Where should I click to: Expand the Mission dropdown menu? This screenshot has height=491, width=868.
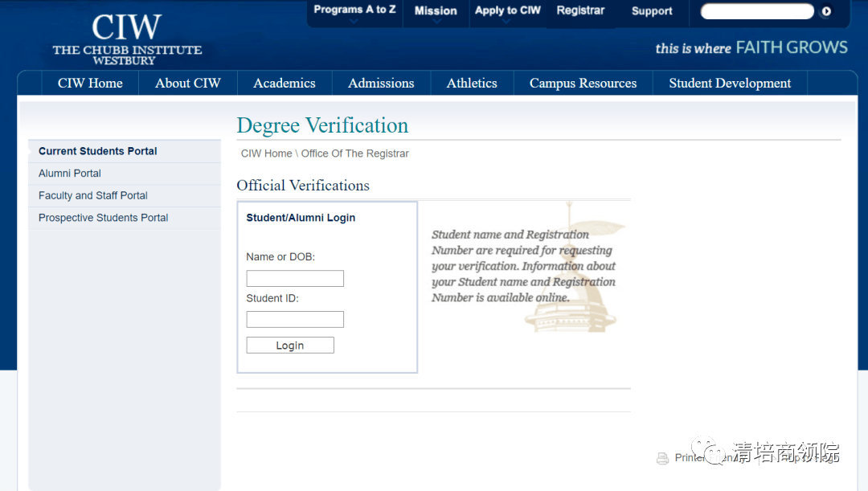[x=436, y=10]
